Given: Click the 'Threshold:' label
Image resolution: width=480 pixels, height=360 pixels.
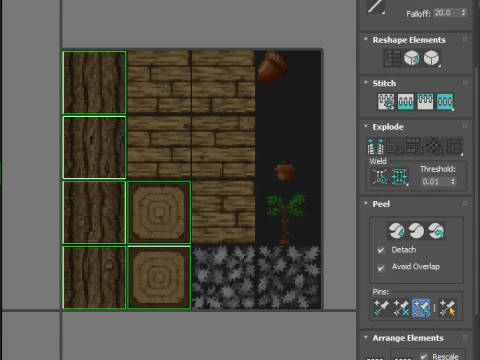Looking at the screenshot, I should tap(438, 169).
